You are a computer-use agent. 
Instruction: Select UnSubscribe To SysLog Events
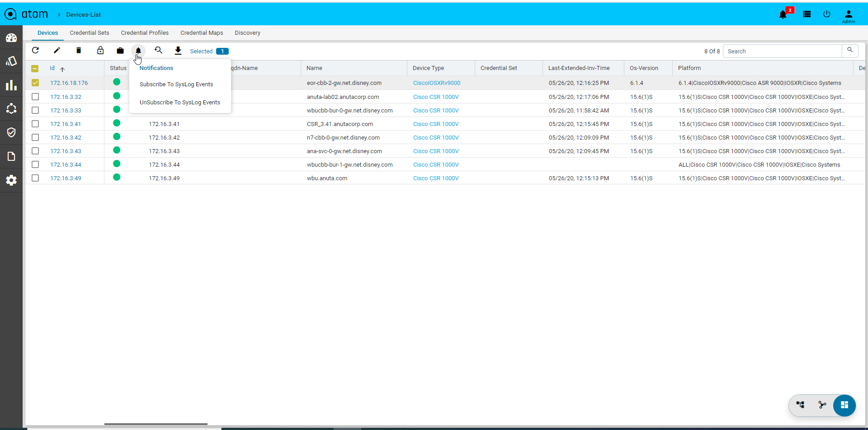pyautogui.click(x=180, y=103)
